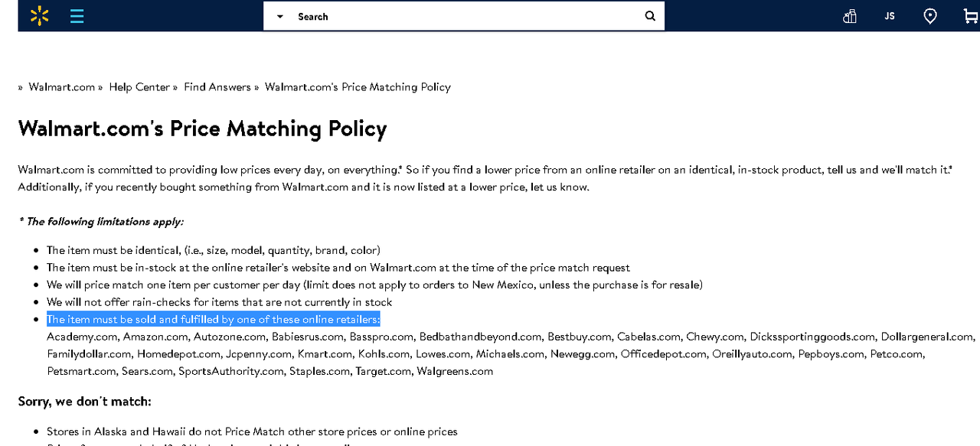Select the highlighted 'sold and fulfilled' line
Viewport: 980px width, 446px height.
pyautogui.click(x=214, y=319)
